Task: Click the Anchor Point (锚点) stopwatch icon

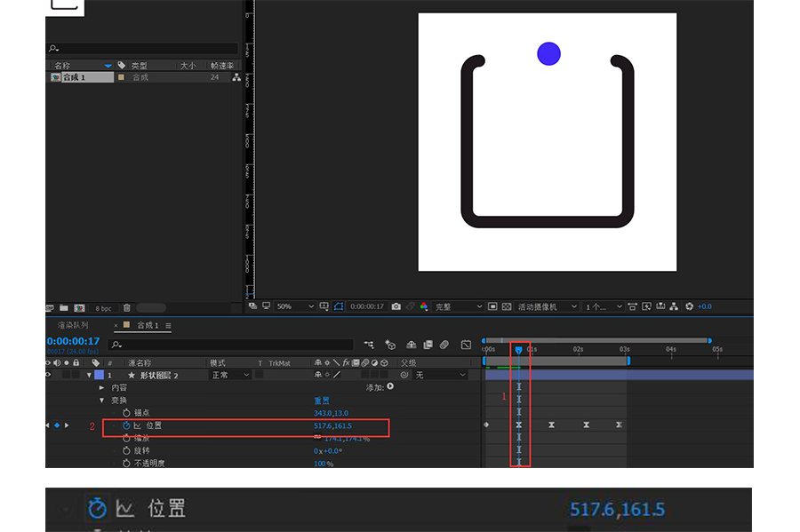Action: [126, 413]
